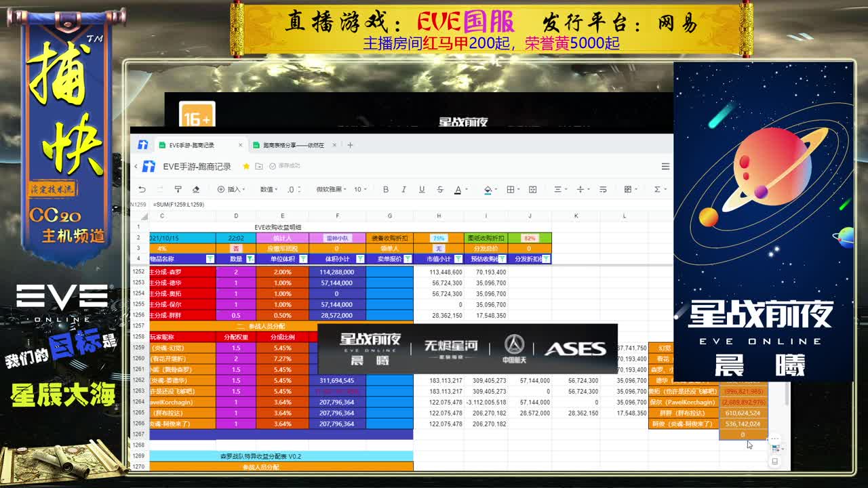Viewport: 868px width, 488px height.
Task: Expand the font size 10 dropdown
Action: point(360,190)
